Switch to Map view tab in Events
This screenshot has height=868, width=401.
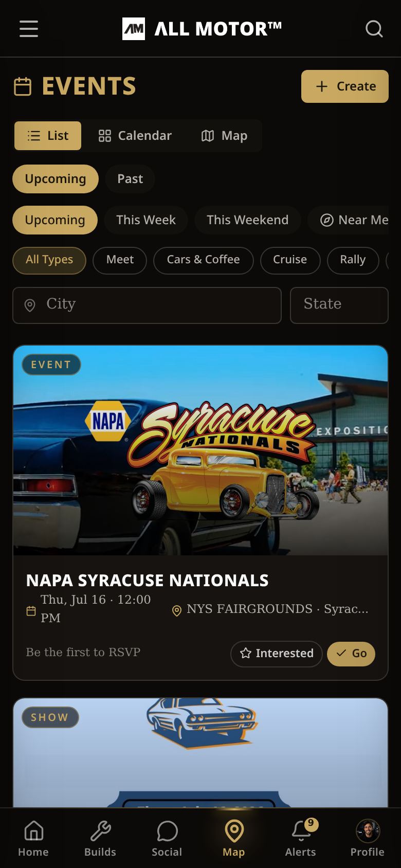225,136
